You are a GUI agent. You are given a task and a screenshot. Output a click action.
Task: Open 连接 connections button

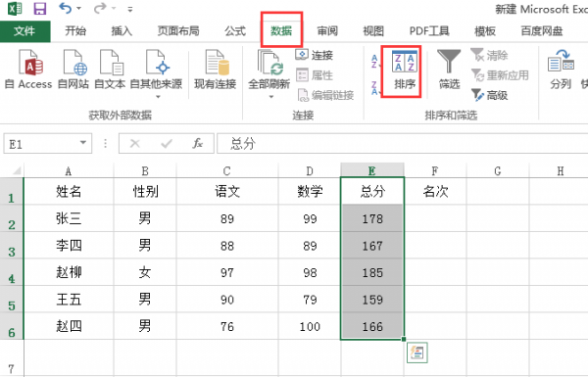pos(315,55)
